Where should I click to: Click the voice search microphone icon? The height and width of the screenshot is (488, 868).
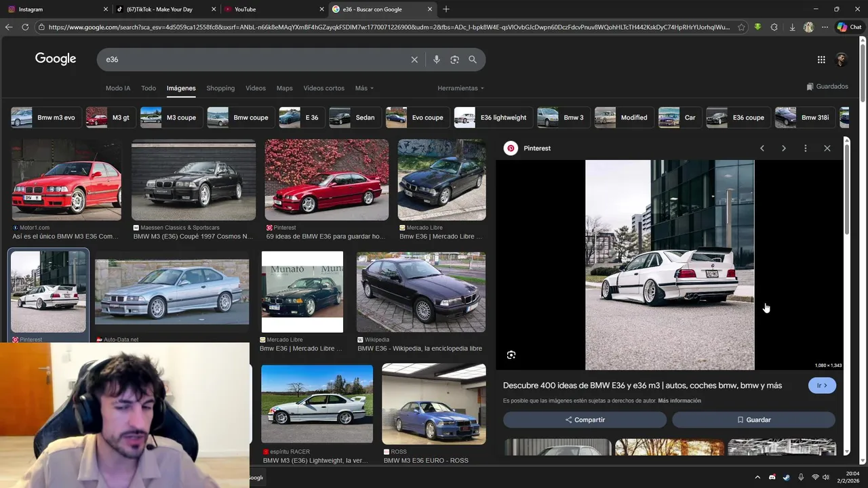(x=436, y=60)
